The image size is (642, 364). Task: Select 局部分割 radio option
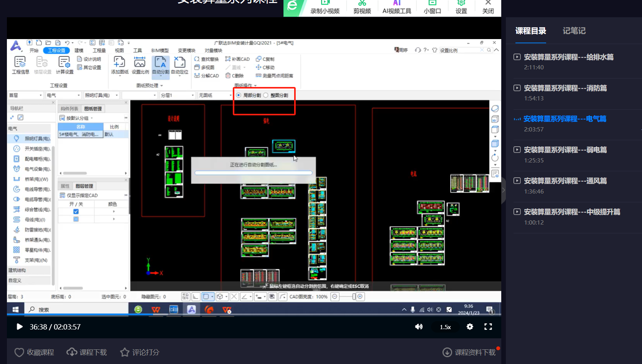(239, 95)
